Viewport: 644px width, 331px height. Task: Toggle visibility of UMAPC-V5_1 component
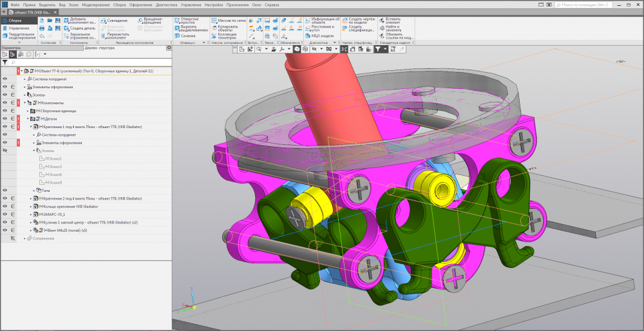point(5,214)
